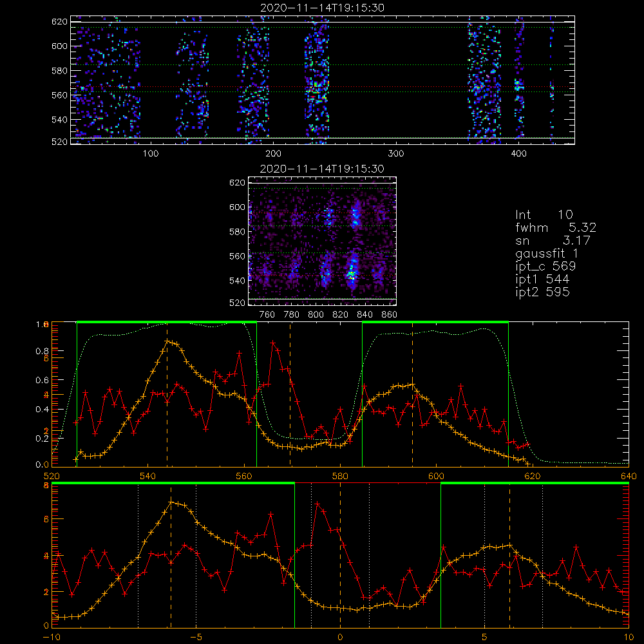Click y-axis label 0.8 of the profile plot
This screenshot has width=644, height=644.
point(42,351)
